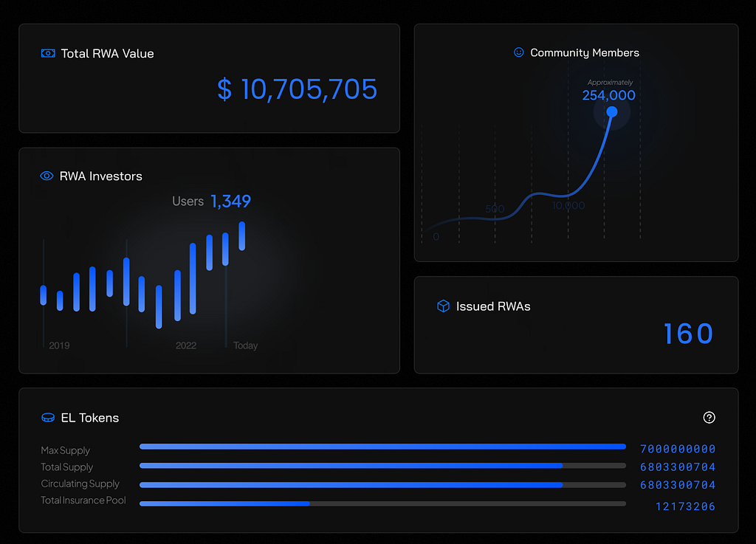Image resolution: width=756 pixels, height=544 pixels.
Task: Click the cube icon next to Issued RWAs
Action: point(443,306)
